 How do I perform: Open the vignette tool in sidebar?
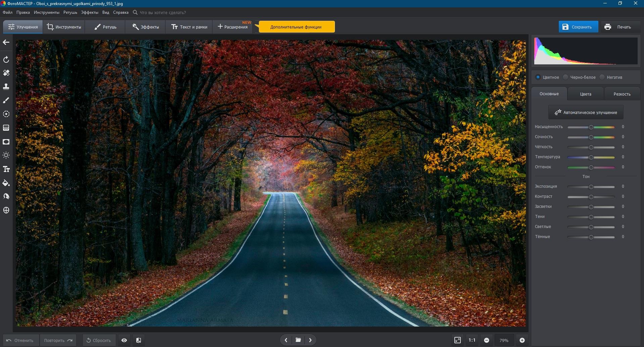(6, 142)
